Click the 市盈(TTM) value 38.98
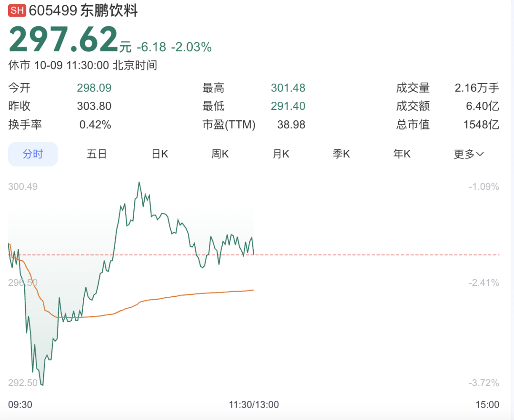 (291, 125)
